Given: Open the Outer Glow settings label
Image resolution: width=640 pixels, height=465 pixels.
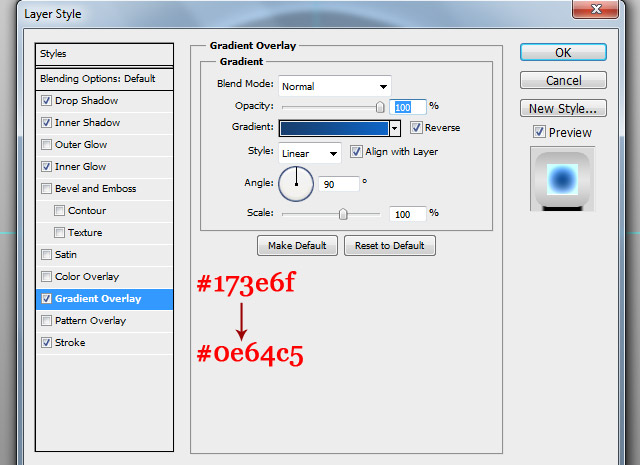Looking at the screenshot, I should point(81,145).
